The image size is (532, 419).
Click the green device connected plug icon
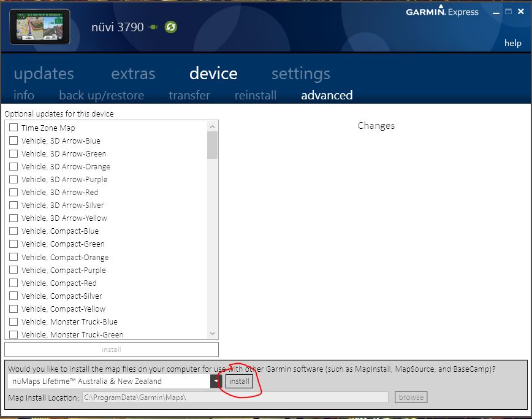coord(153,27)
